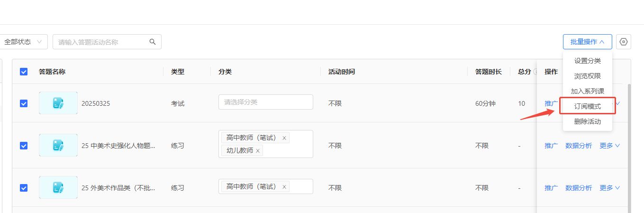This screenshot has height=213, width=644.
Task: Click the search magnifier icon
Action: coord(153,42)
